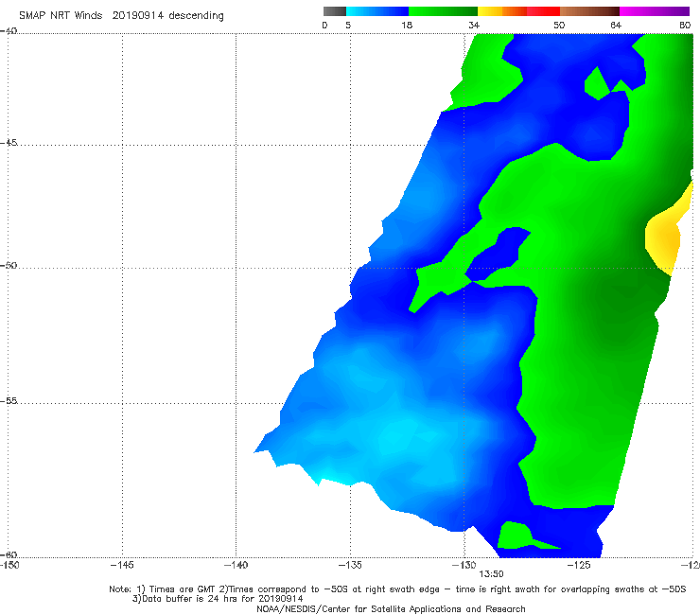Click the longitude label '-145' on bottom axis

click(122, 565)
